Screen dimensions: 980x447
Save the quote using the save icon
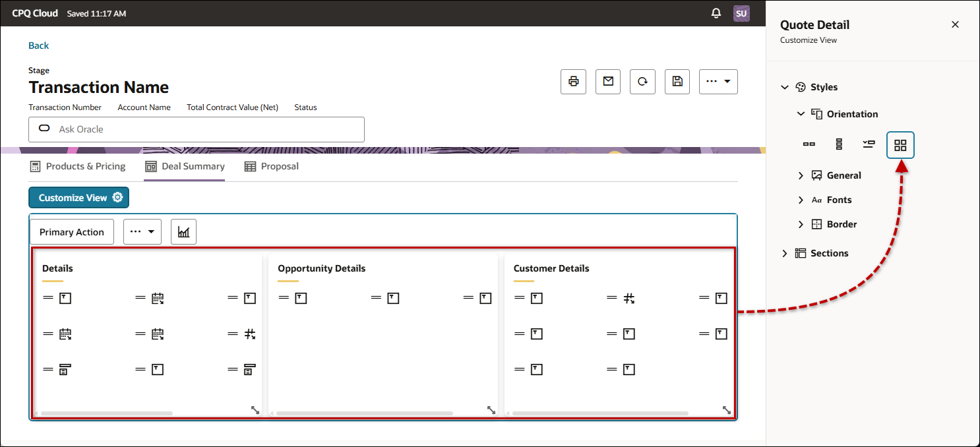[677, 81]
